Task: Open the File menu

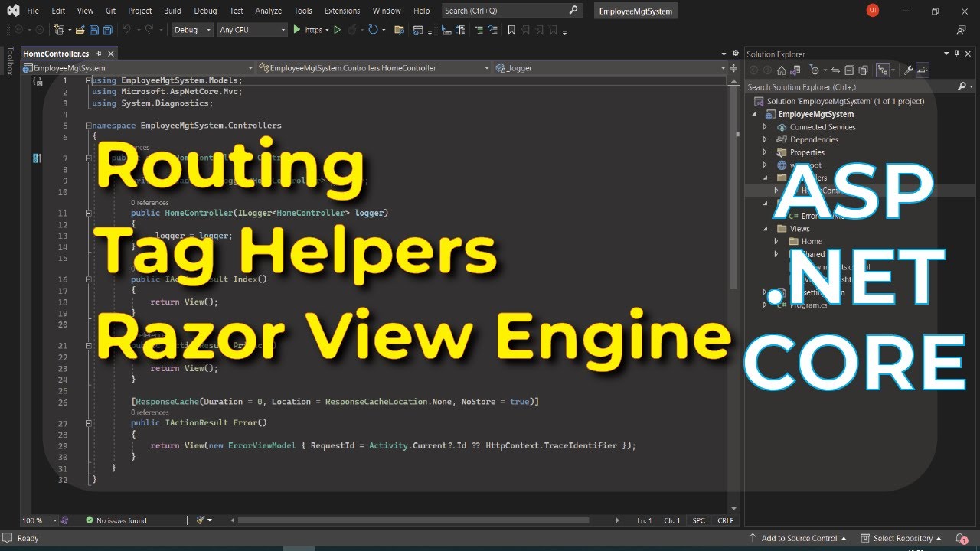Action: click(x=33, y=11)
